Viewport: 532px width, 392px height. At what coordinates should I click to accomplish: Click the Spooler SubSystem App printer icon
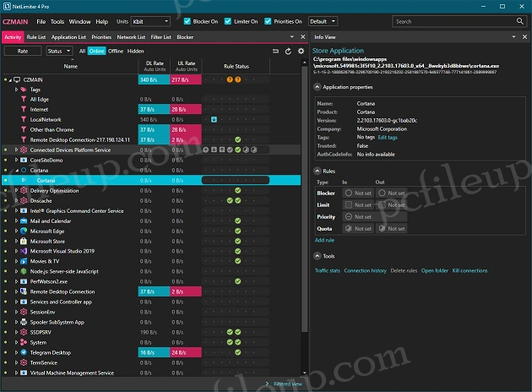coord(24,322)
